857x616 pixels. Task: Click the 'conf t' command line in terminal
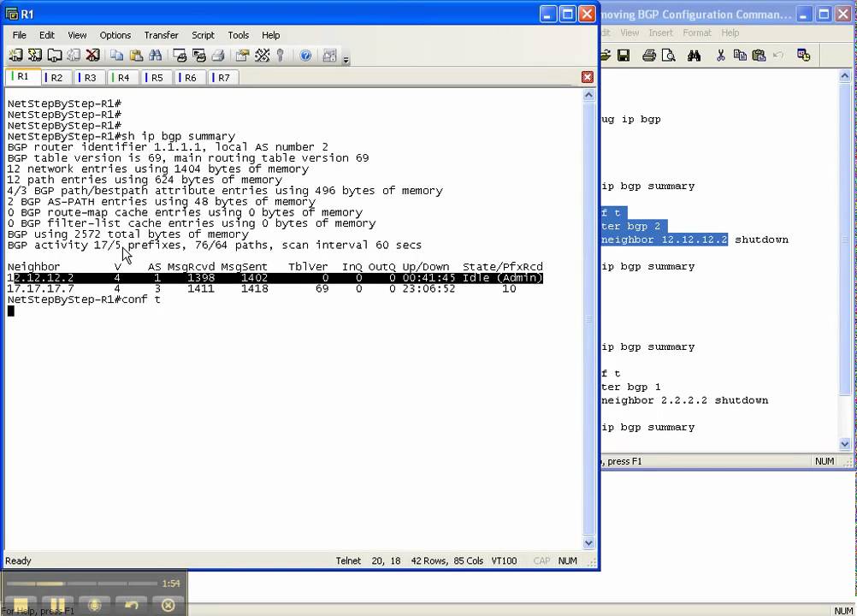tap(84, 299)
